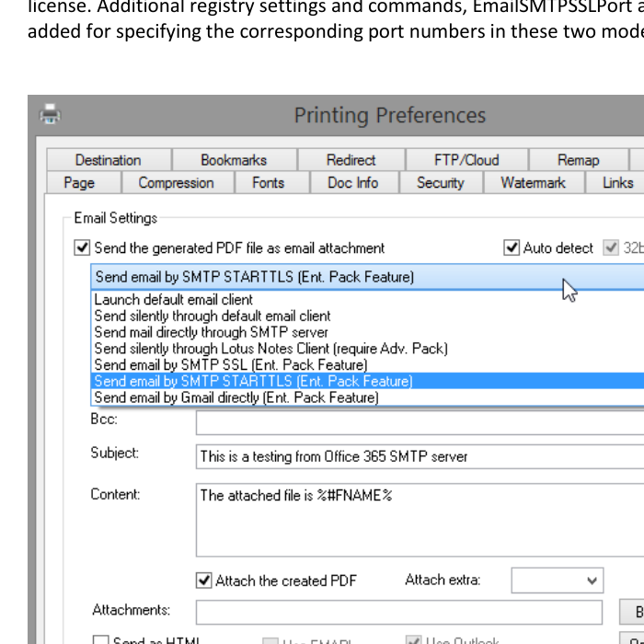Toggle Attach the created PDF checkbox
This screenshot has width=644, height=644.
tap(203, 581)
